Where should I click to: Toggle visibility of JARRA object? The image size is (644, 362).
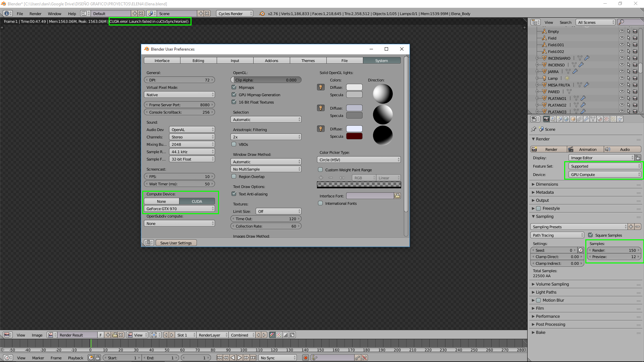coord(622,71)
